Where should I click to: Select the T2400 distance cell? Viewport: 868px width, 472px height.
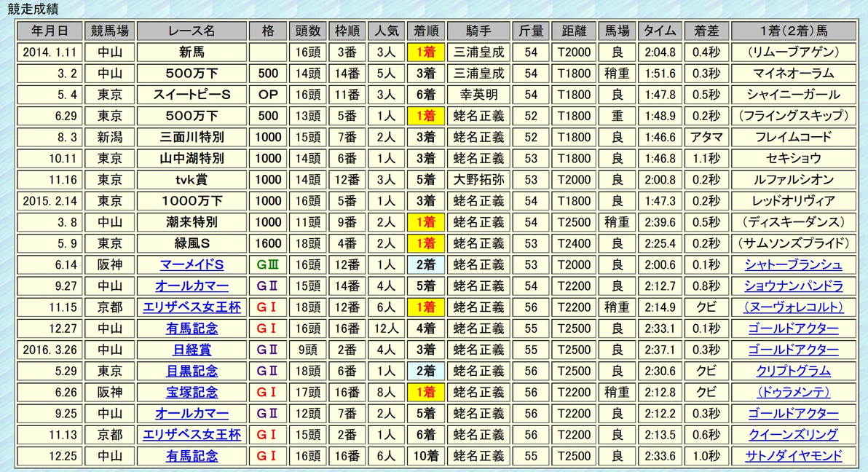574,244
